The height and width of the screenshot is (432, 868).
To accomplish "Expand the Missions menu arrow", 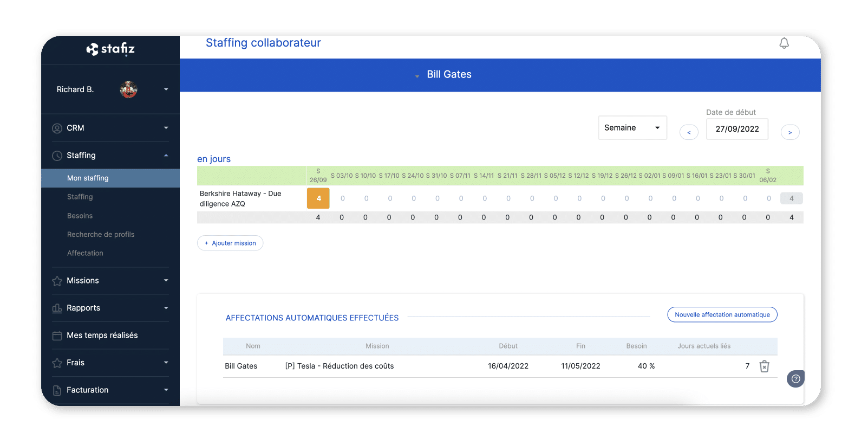I will (x=166, y=280).
